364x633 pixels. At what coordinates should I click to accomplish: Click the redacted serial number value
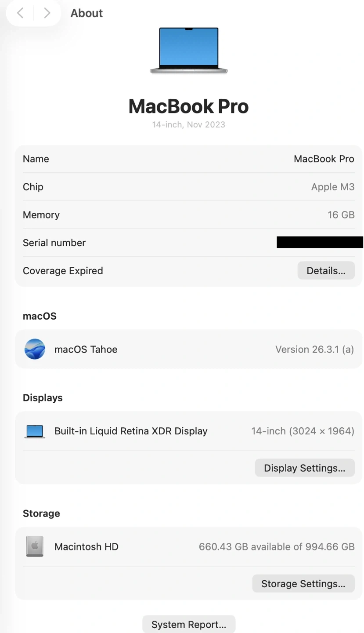[320, 242]
